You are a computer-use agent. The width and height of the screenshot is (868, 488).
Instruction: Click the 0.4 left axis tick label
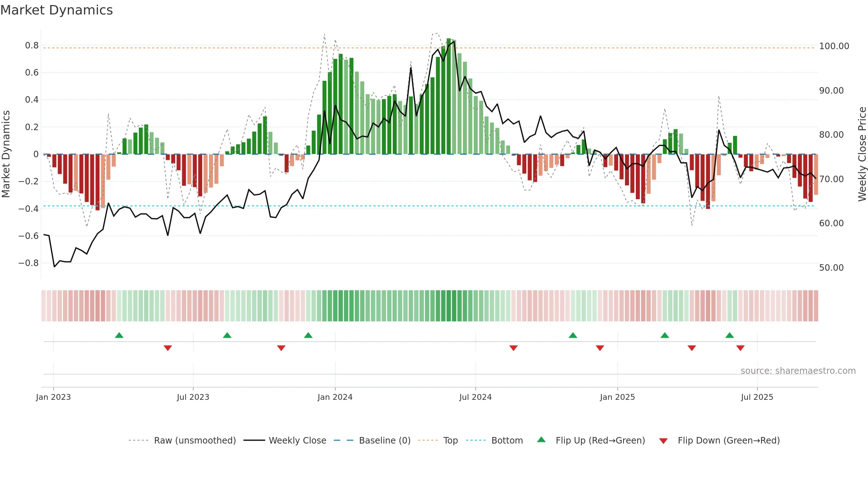click(32, 100)
